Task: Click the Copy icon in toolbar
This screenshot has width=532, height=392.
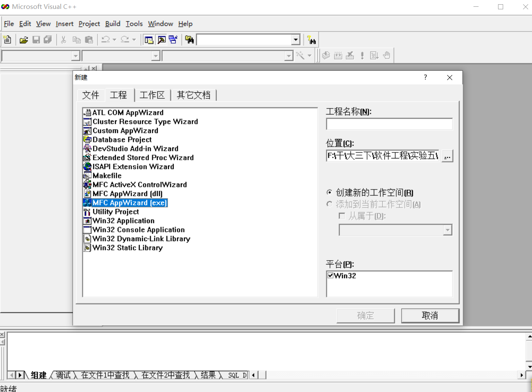Action: [76, 40]
